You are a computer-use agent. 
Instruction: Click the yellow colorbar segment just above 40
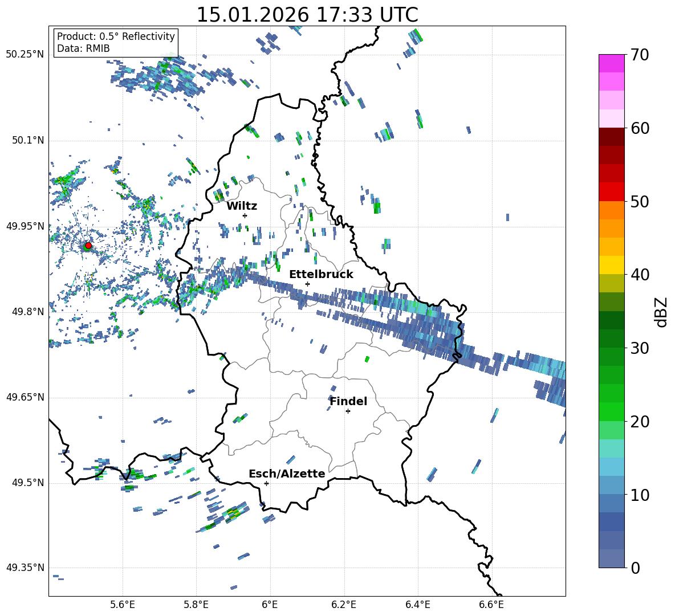pyautogui.click(x=611, y=265)
